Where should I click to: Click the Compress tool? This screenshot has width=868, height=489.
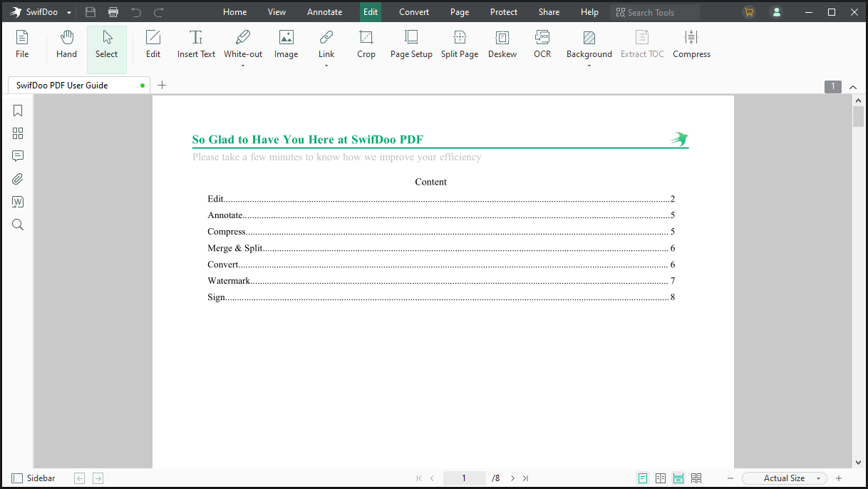691,44
